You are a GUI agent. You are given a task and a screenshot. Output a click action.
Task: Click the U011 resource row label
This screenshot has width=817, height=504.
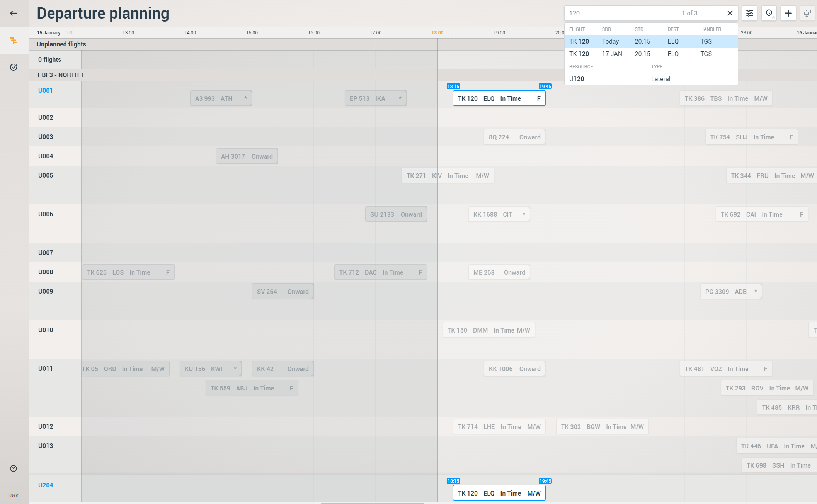46,368
